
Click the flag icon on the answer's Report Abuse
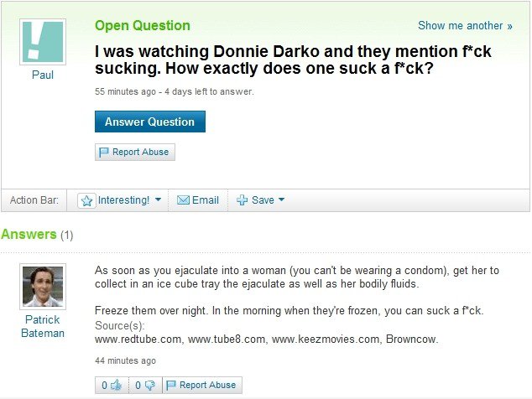170,385
